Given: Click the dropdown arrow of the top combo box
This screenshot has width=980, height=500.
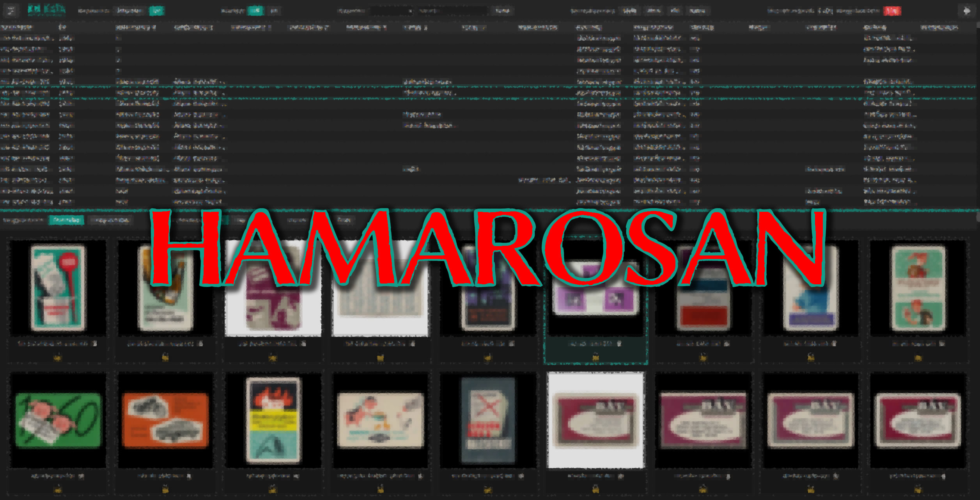Looking at the screenshot, I should (x=410, y=11).
